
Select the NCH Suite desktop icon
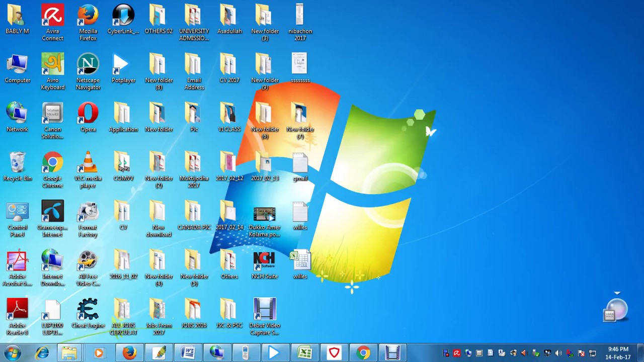click(x=265, y=265)
